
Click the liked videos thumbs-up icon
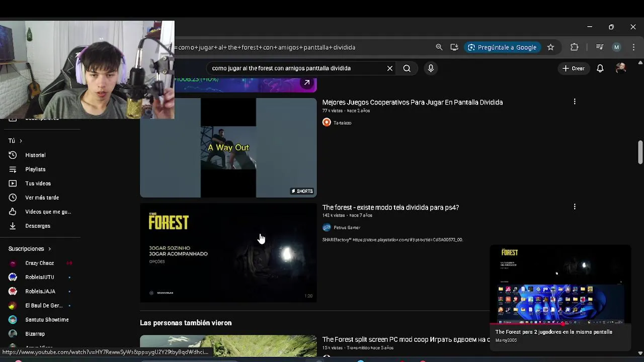click(x=13, y=212)
